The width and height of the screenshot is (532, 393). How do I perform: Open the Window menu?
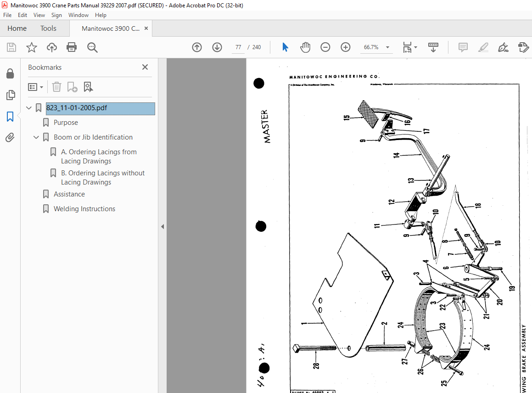click(78, 15)
